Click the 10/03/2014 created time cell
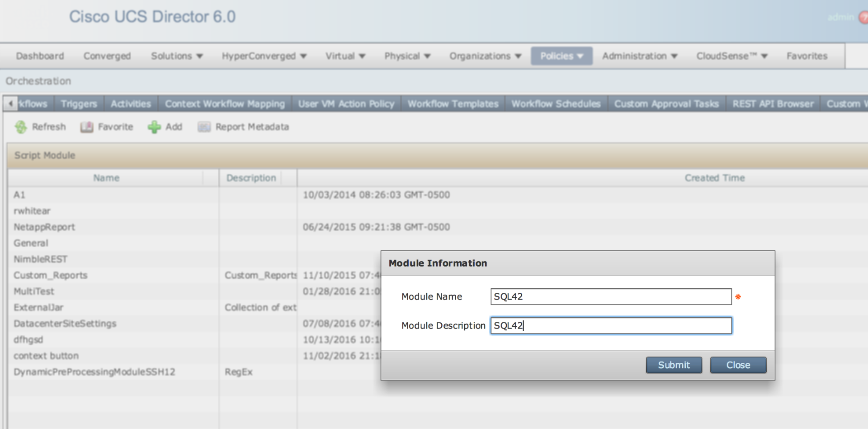Image resolution: width=868 pixels, height=429 pixels. click(x=376, y=195)
